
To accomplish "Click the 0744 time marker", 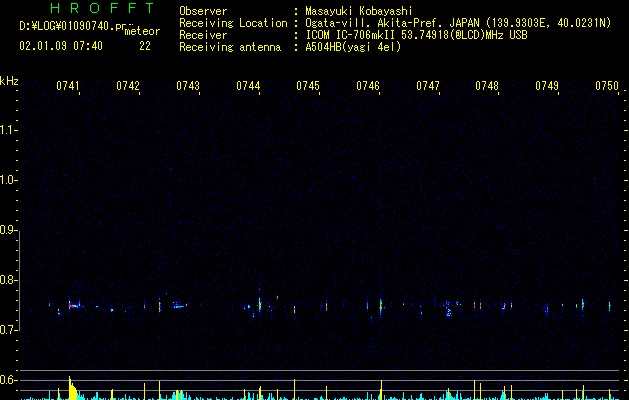I will [x=248, y=85].
